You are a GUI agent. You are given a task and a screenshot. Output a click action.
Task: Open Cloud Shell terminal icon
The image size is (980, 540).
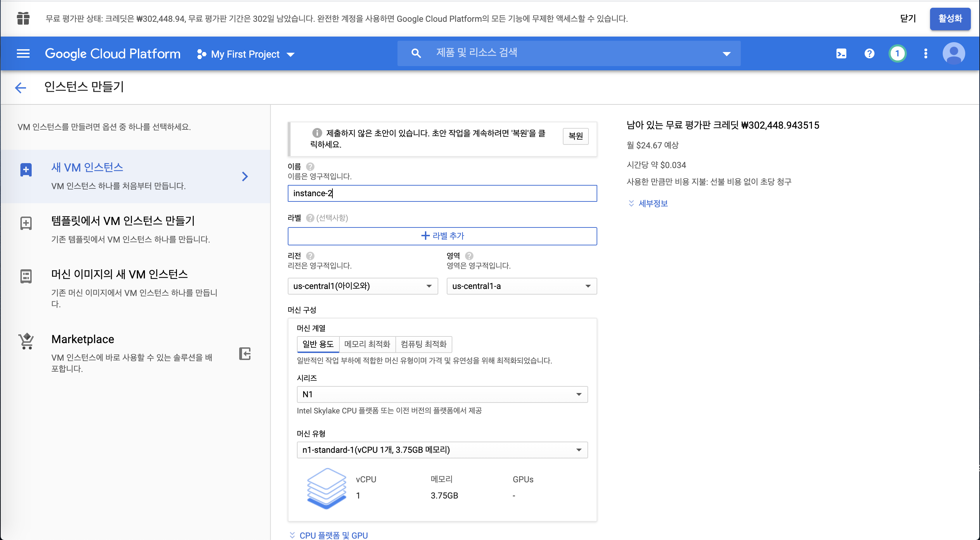point(841,53)
